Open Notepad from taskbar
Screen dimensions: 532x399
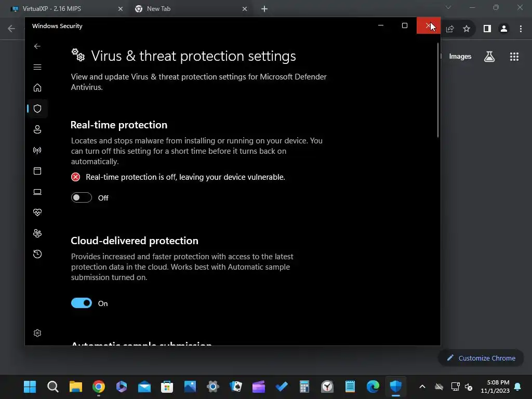(x=350, y=387)
